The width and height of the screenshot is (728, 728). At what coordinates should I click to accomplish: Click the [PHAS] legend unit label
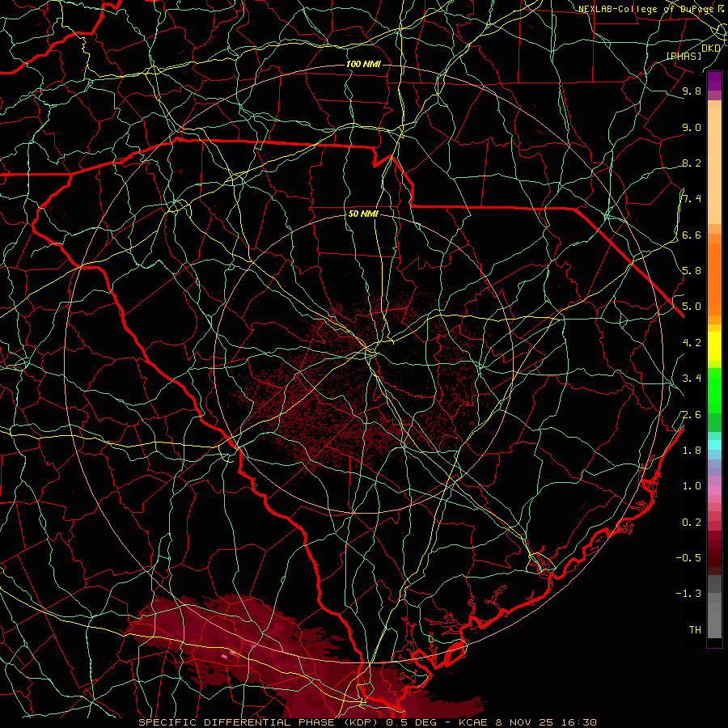[684, 56]
